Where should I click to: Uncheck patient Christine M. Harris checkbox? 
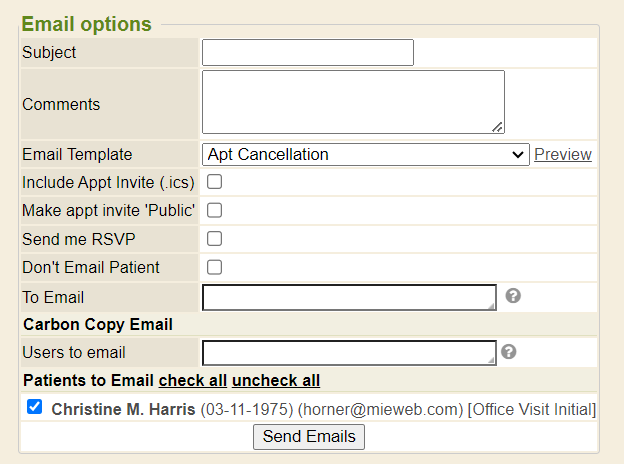pyautogui.click(x=35, y=407)
